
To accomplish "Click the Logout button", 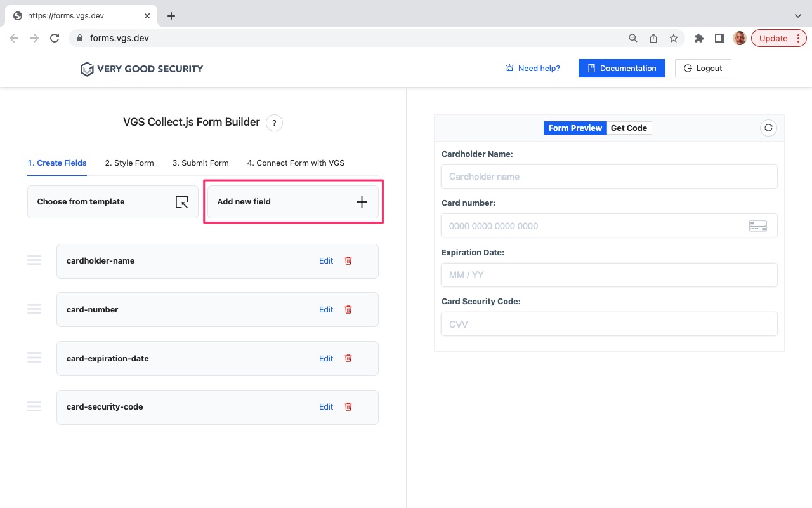I will pyautogui.click(x=703, y=69).
